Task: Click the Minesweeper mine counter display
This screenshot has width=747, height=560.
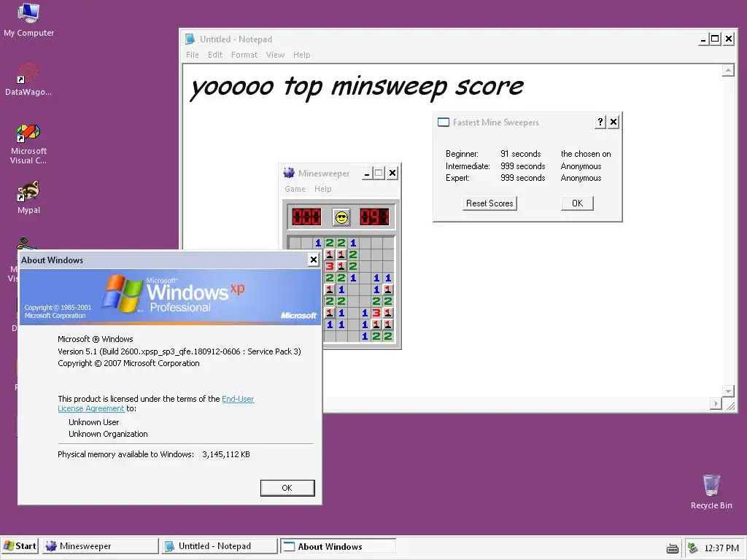Action: click(306, 217)
